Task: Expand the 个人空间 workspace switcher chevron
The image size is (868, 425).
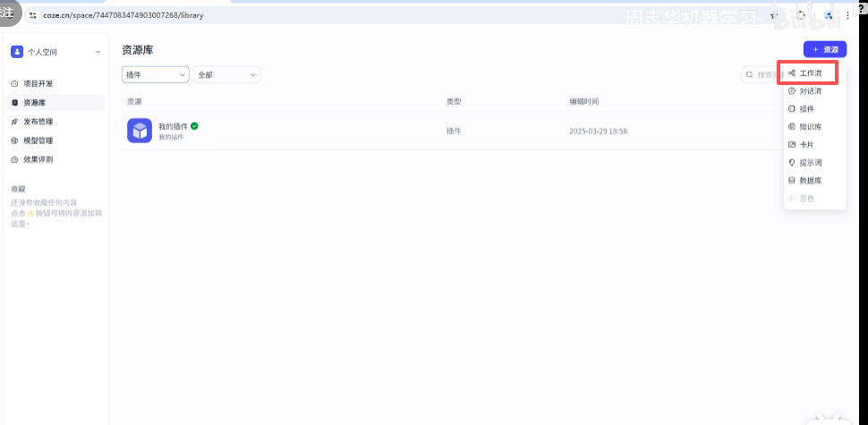Action: pyautogui.click(x=98, y=52)
